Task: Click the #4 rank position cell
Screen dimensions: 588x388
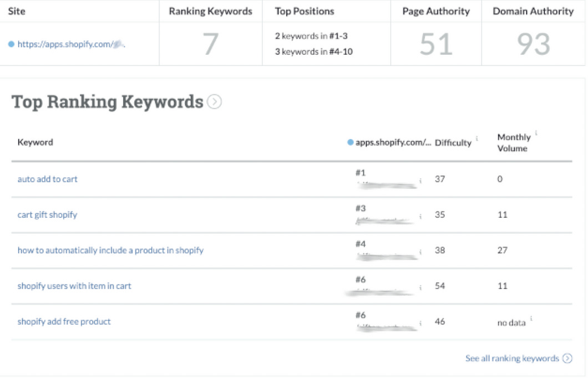Action: [361, 244]
